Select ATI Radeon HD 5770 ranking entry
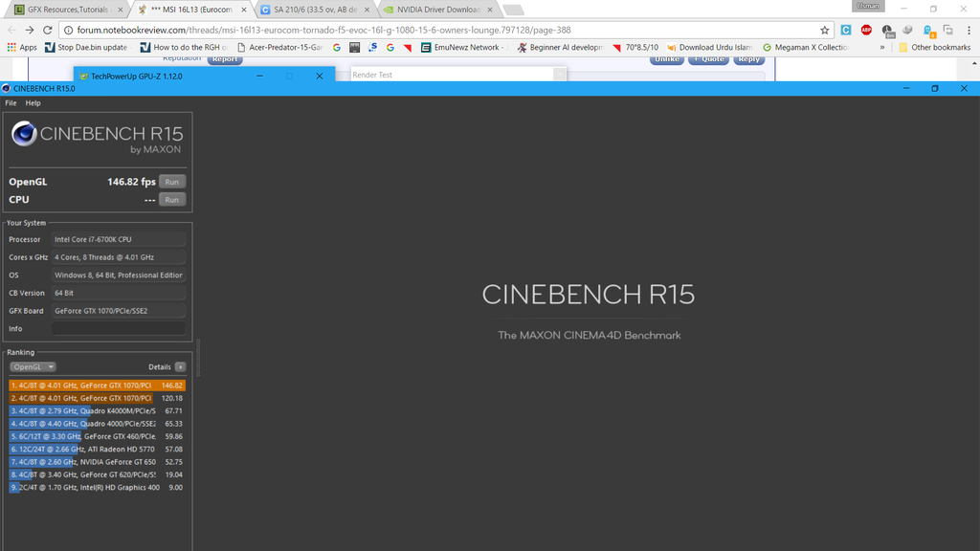Viewport: 980px width, 551px height. (x=97, y=450)
